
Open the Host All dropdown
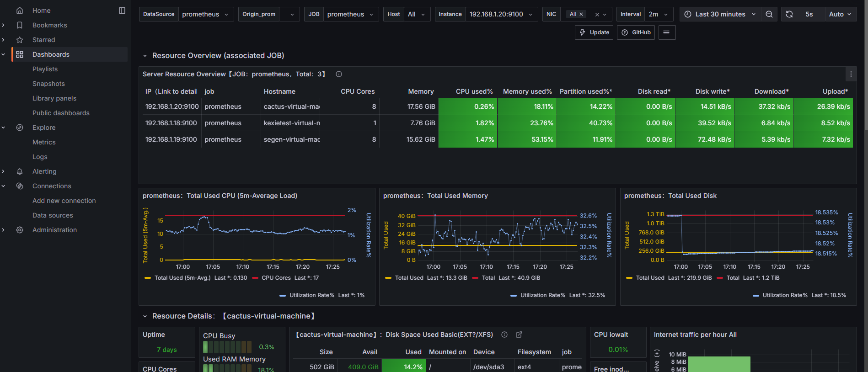click(417, 14)
